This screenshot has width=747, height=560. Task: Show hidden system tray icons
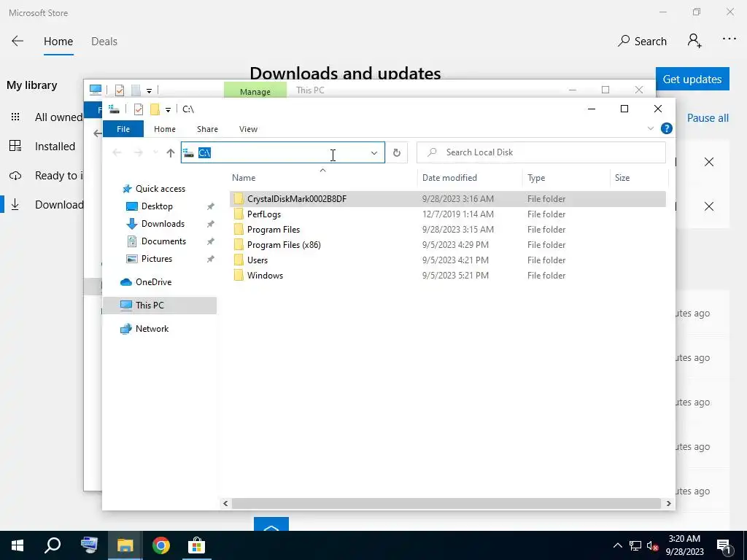coord(617,545)
